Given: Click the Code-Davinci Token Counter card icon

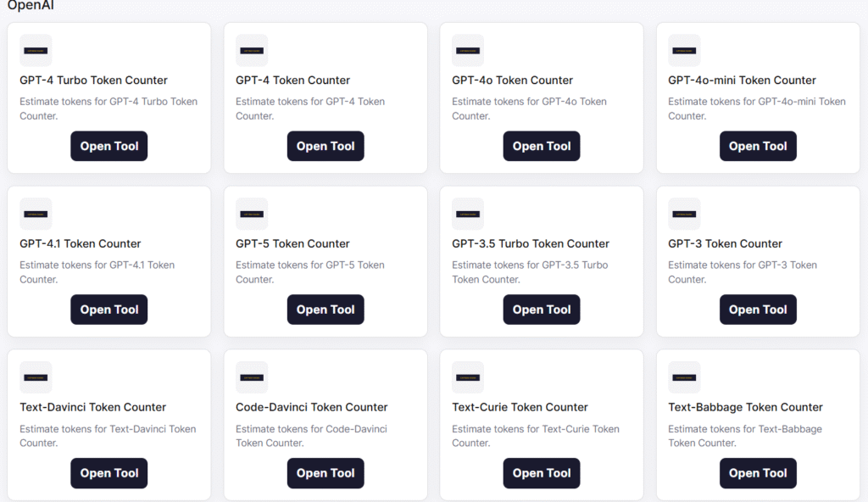Looking at the screenshot, I should (x=252, y=377).
